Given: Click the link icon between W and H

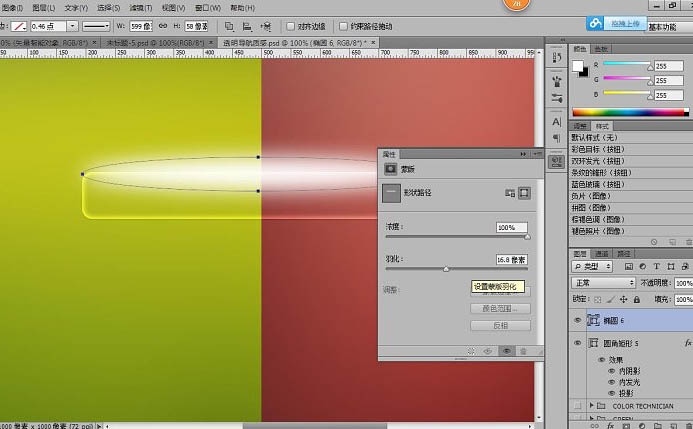Looking at the screenshot, I should pos(163,26).
